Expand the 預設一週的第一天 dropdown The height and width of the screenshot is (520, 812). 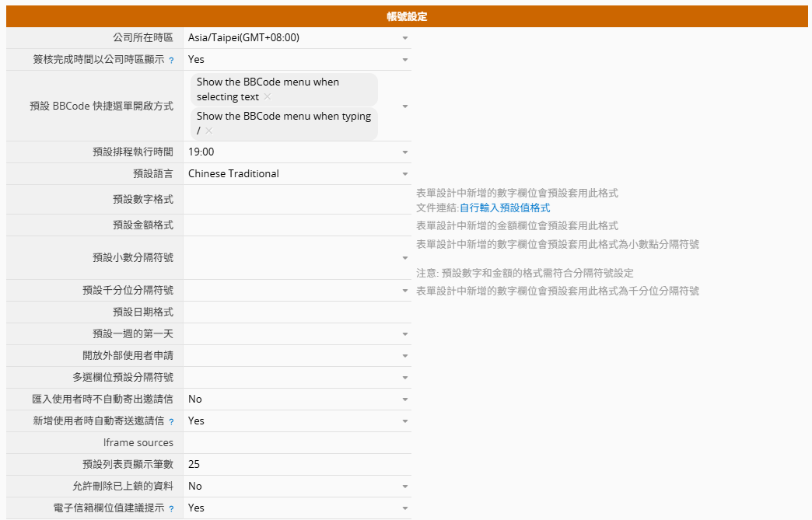click(297, 334)
